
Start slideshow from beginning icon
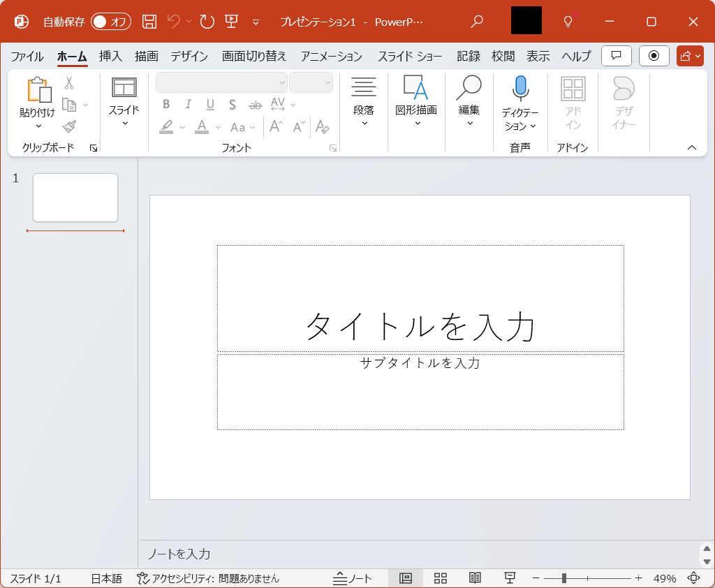click(x=232, y=22)
